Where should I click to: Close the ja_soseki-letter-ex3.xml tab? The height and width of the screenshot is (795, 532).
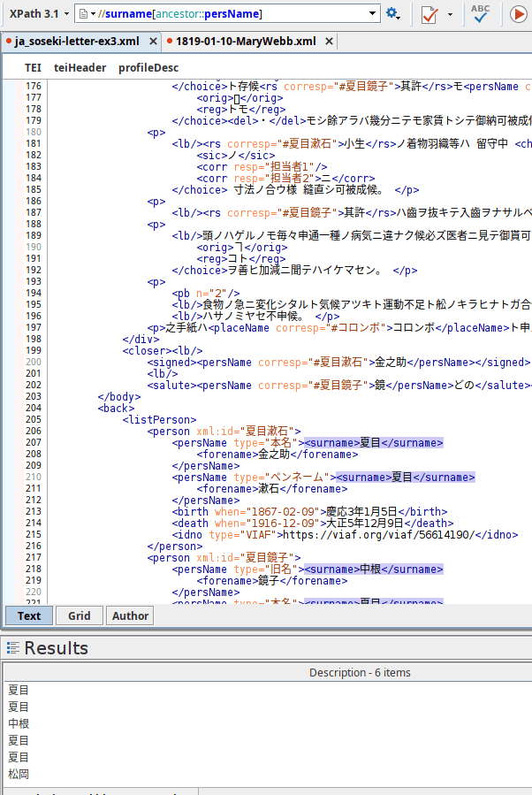coord(153,42)
